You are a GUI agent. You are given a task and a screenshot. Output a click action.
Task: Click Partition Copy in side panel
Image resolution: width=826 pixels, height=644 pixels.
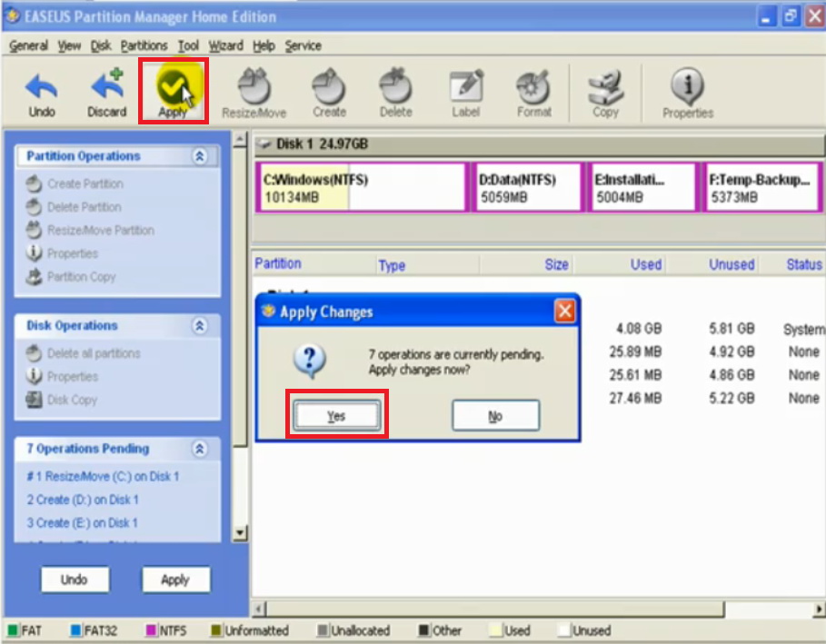70,276
